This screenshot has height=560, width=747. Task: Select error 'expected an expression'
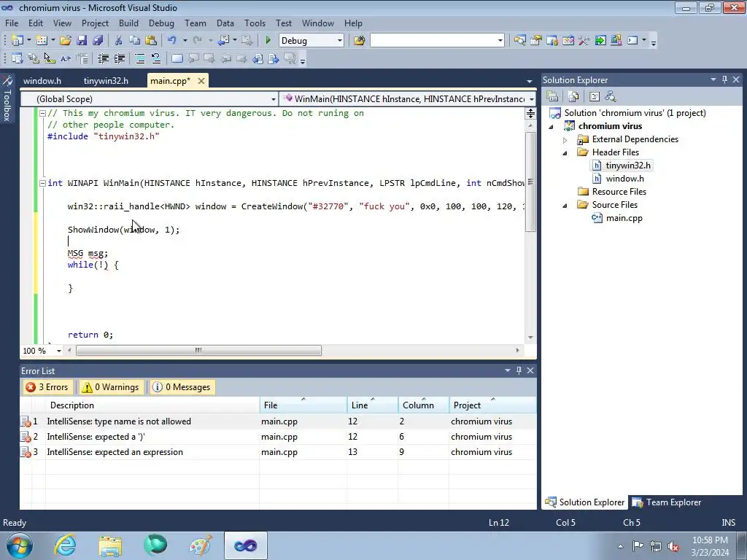click(x=278, y=452)
